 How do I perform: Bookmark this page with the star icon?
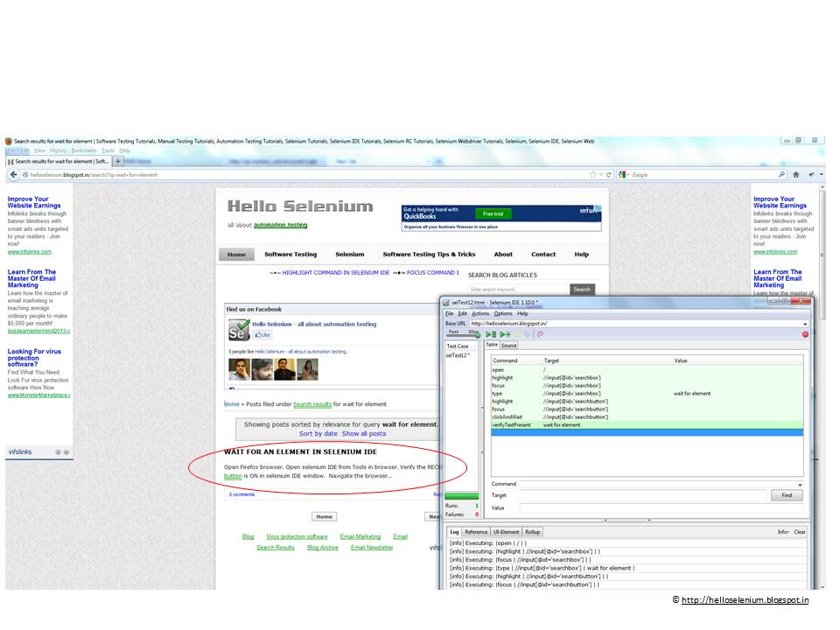pyautogui.click(x=592, y=173)
